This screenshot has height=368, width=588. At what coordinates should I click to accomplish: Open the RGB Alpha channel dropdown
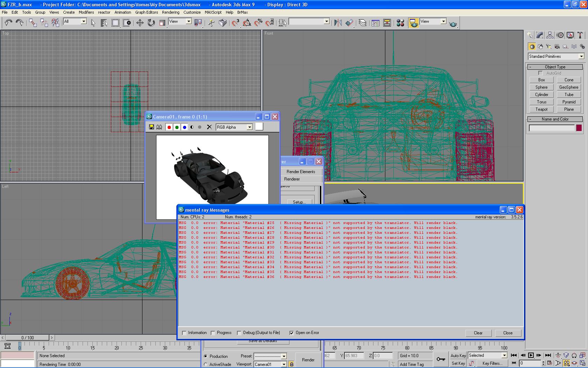pyautogui.click(x=249, y=127)
